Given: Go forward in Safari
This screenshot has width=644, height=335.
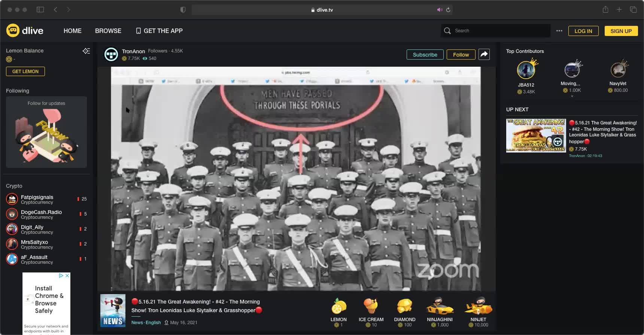Looking at the screenshot, I should point(68,10).
